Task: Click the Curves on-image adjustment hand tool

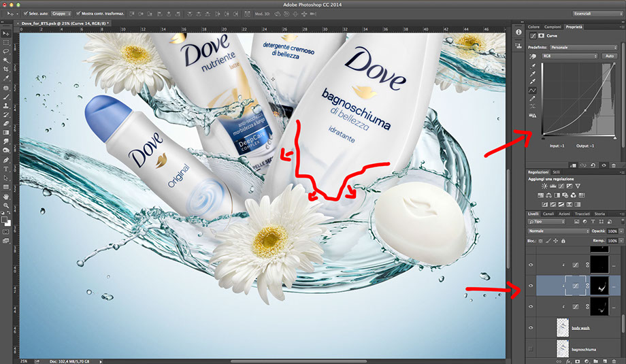Action: click(x=533, y=56)
